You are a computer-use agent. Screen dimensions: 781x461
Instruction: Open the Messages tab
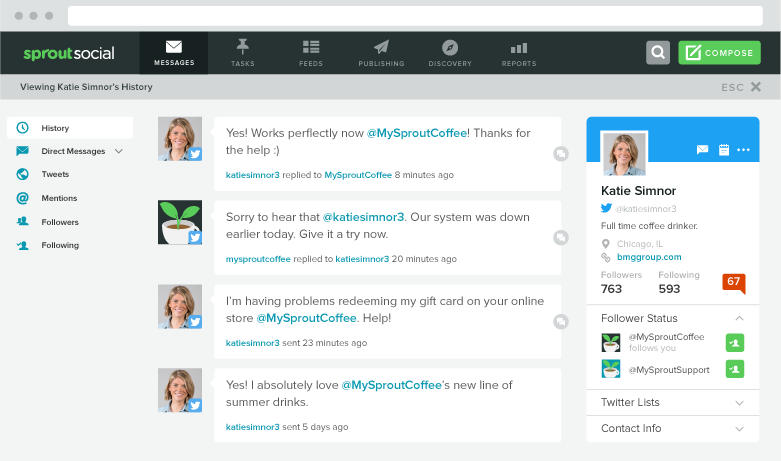pyautogui.click(x=174, y=53)
